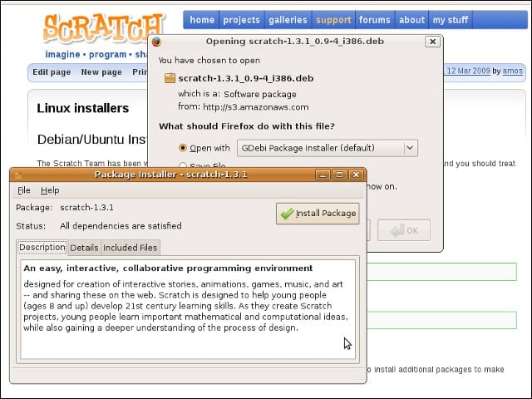Select the Open with radio button
This screenshot has height=399, width=532.
[x=183, y=148]
